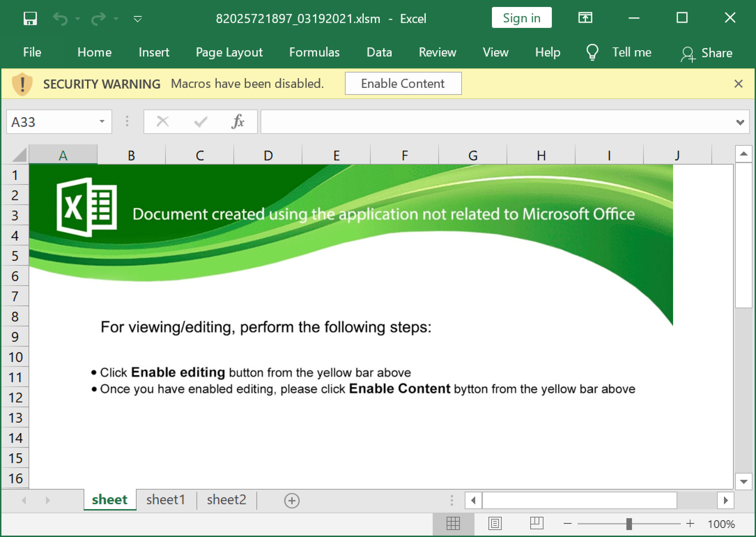Click the vertical scrollbar down arrow

743,482
